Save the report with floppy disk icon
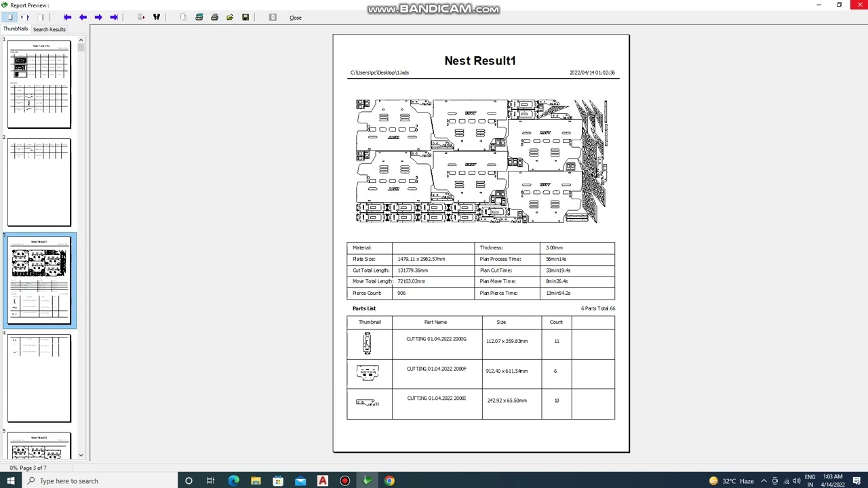Screen dimensions: 868x488 tap(245, 17)
